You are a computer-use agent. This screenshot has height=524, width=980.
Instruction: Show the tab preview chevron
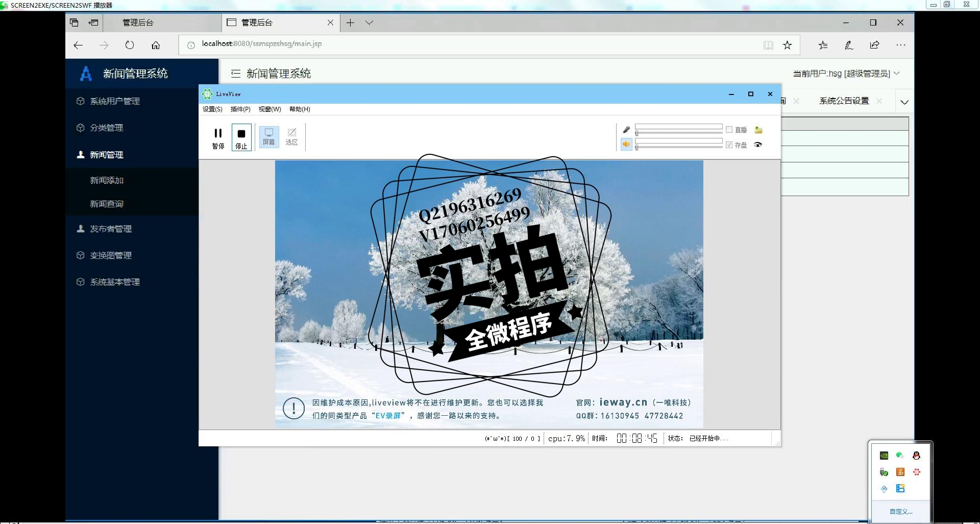coord(369,22)
